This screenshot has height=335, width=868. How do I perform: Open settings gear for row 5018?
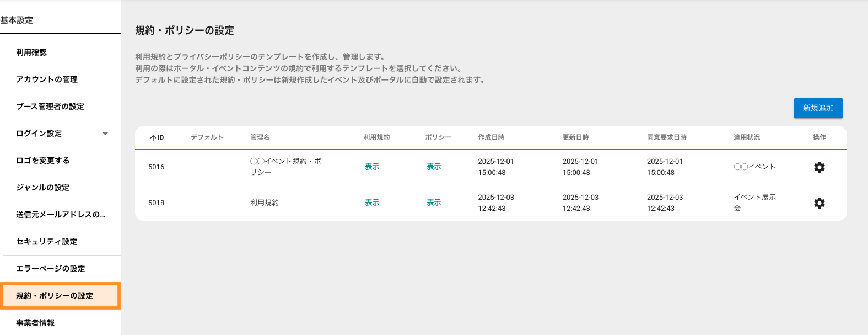pyautogui.click(x=819, y=203)
